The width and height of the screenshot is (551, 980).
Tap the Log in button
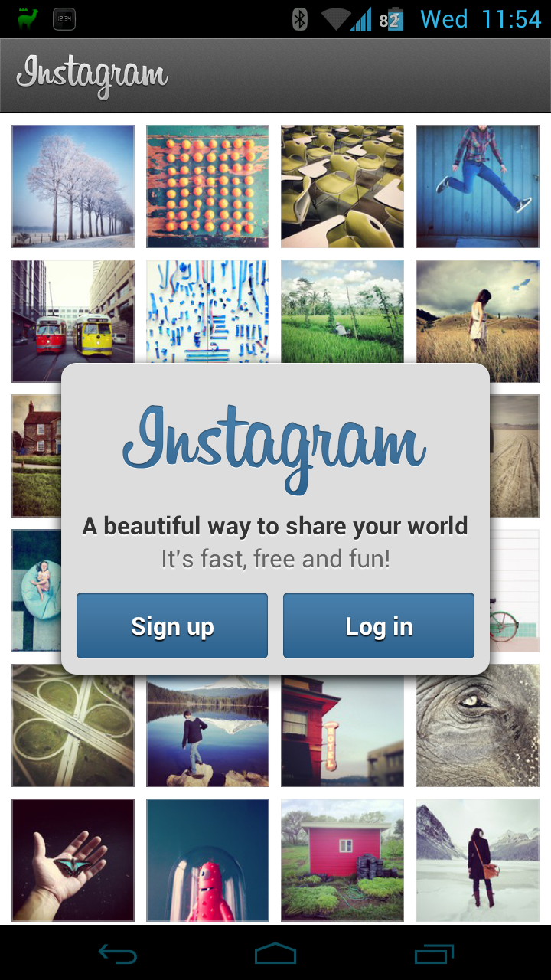[x=379, y=626]
